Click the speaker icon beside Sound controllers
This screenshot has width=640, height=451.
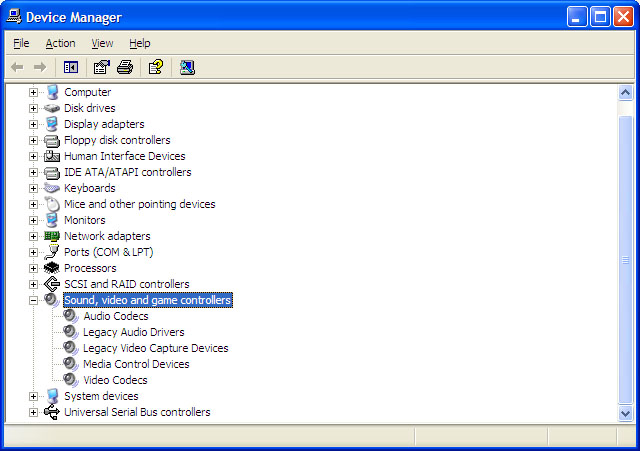coord(52,300)
